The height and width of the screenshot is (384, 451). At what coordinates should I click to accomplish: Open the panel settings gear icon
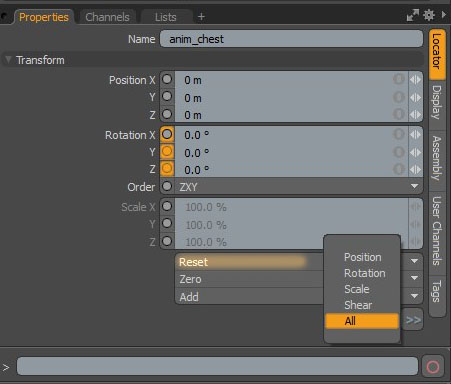429,15
